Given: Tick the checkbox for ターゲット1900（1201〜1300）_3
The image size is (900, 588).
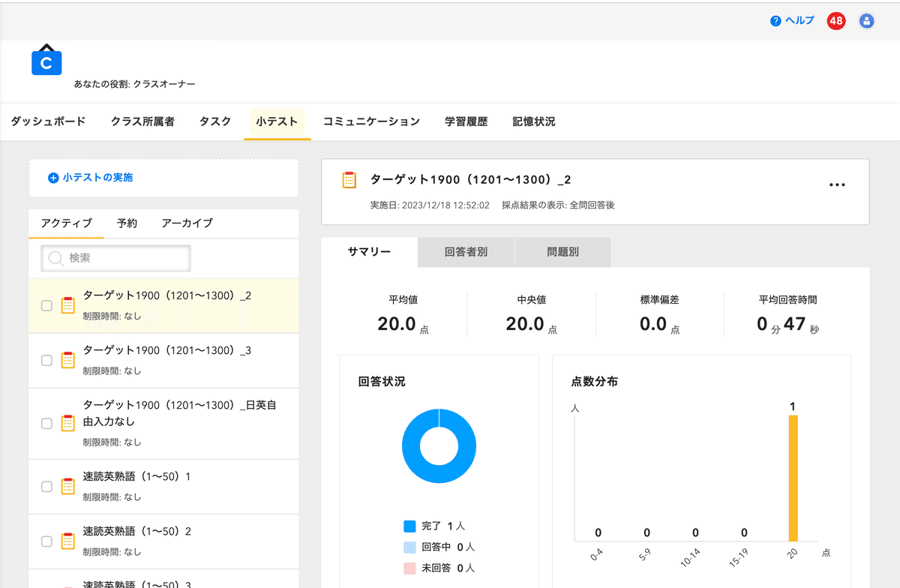Looking at the screenshot, I should pyautogui.click(x=46, y=361).
